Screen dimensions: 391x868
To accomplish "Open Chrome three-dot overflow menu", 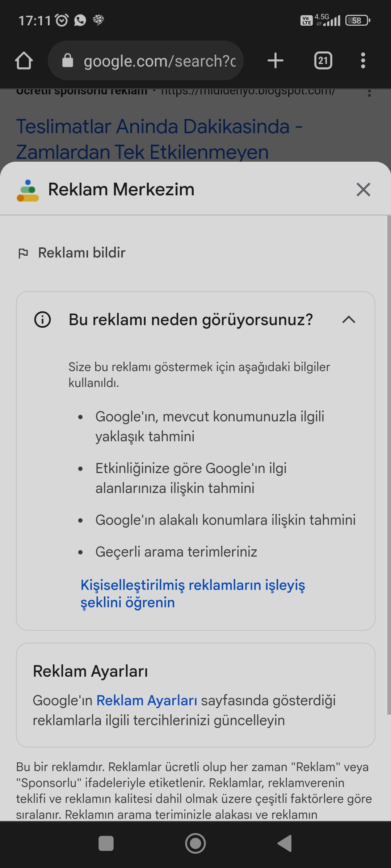I will [363, 60].
